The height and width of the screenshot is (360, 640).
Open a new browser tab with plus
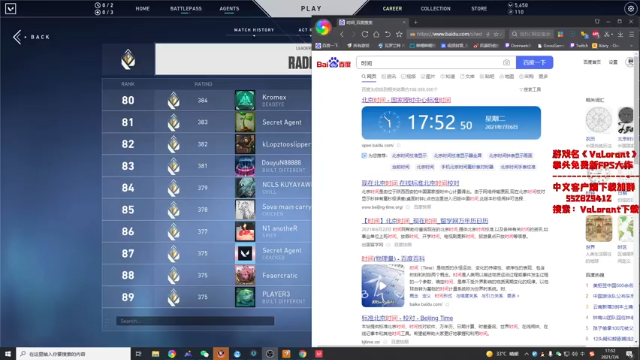coord(416,22)
